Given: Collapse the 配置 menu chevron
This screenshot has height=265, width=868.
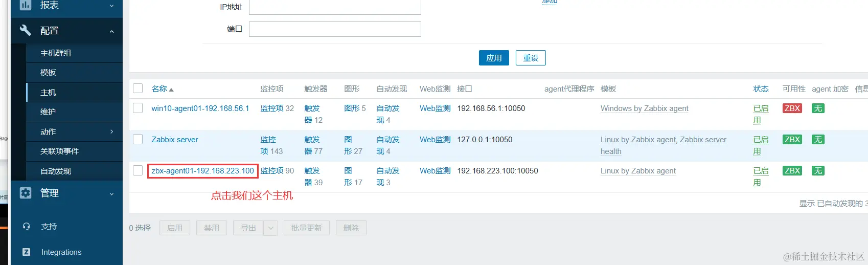Looking at the screenshot, I should pyautogui.click(x=111, y=31).
